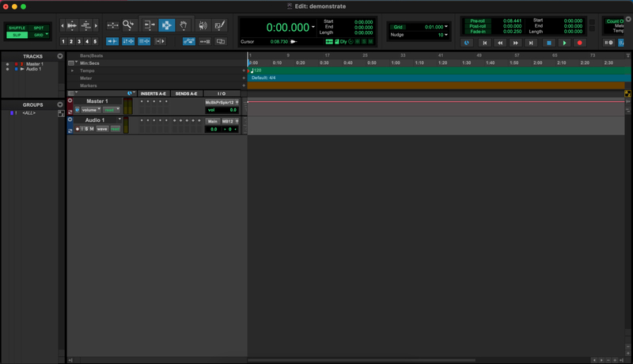Screen dimensions: 633x364
Task: Open Master 1 volume view selector
Action: [x=91, y=110]
